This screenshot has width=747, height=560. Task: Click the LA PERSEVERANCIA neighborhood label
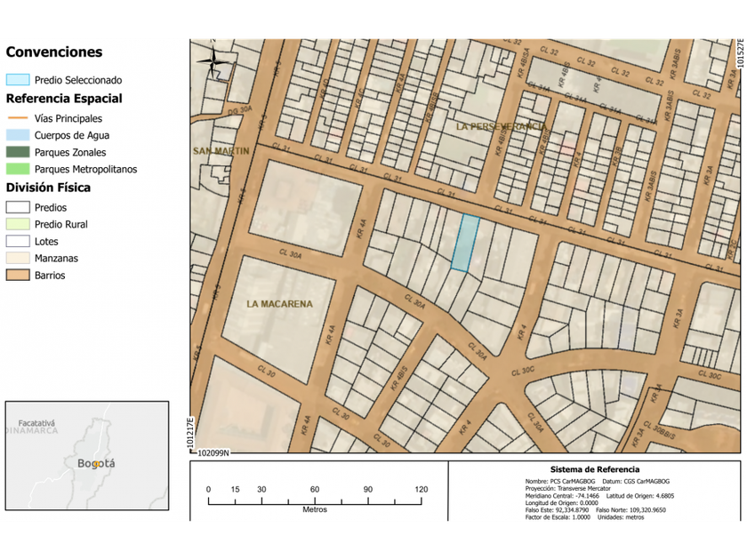502,126
